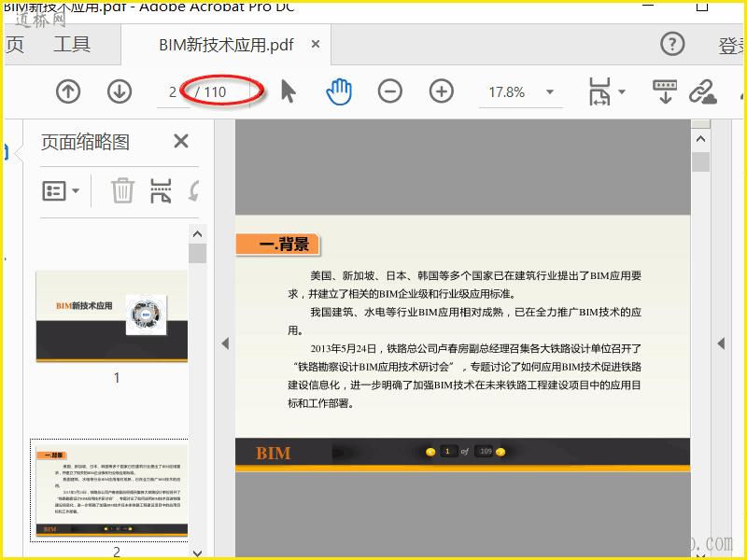Activate the Hand pan tool
The height and width of the screenshot is (560, 747).
pos(339,91)
